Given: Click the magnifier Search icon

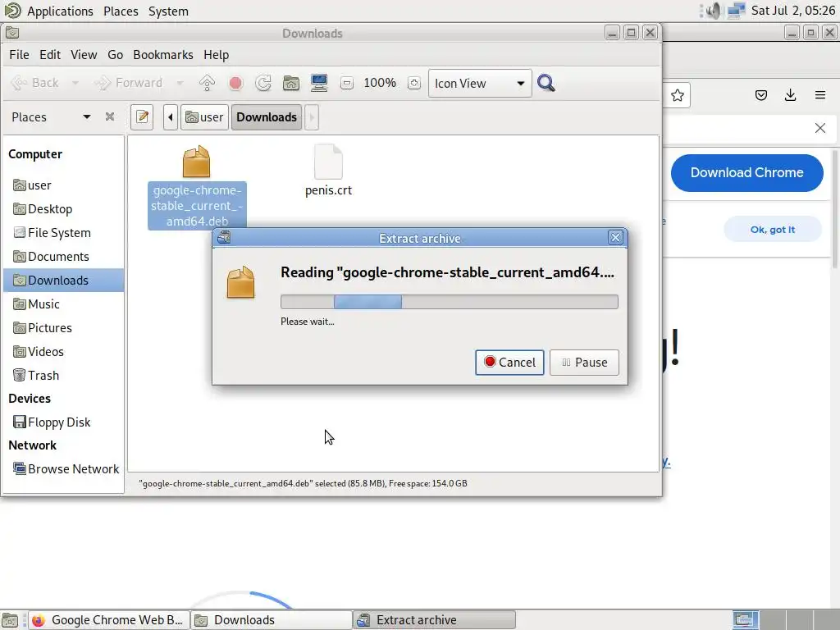Looking at the screenshot, I should (x=546, y=83).
